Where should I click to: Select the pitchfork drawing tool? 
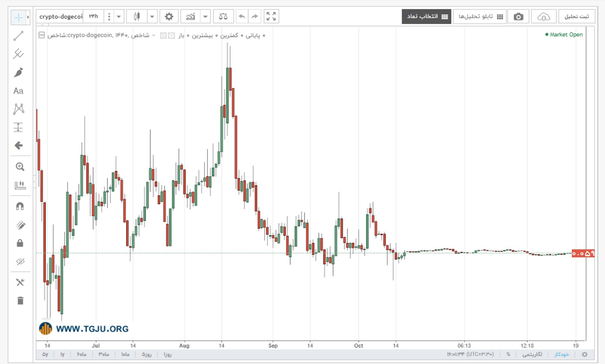click(x=18, y=54)
